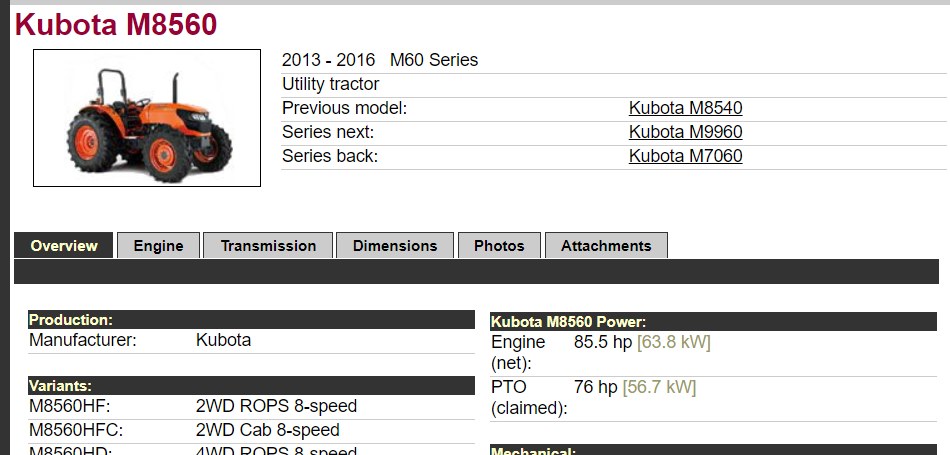Click the Production section header
The height and width of the screenshot is (455, 950).
coord(251,320)
